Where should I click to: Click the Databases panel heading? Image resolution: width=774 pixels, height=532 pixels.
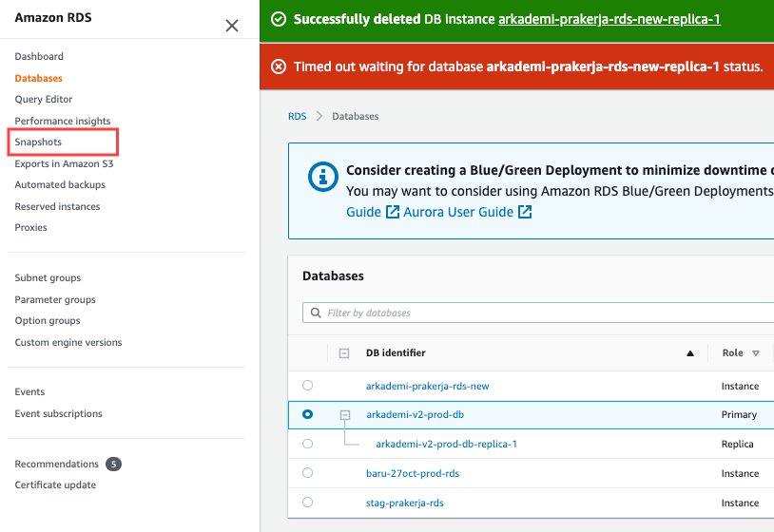coord(333,276)
